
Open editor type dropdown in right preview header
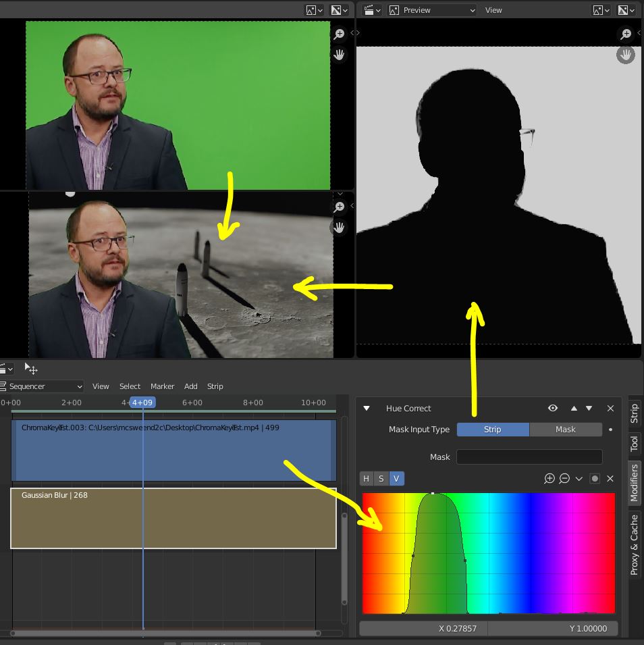point(373,10)
